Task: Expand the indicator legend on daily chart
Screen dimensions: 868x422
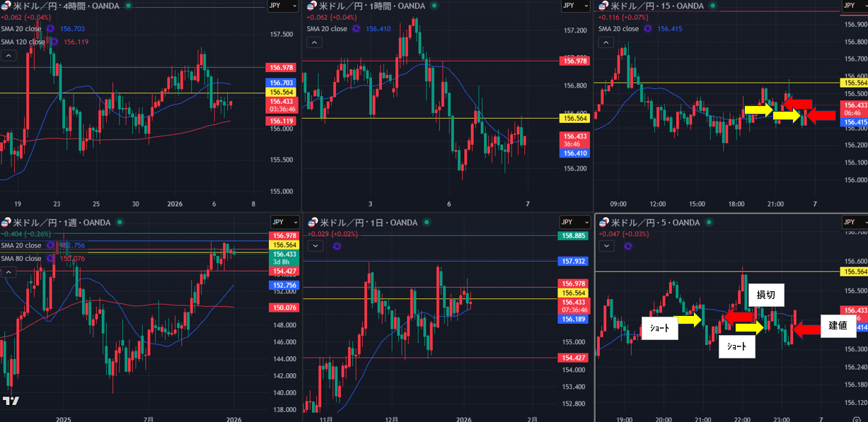Action: pos(314,246)
